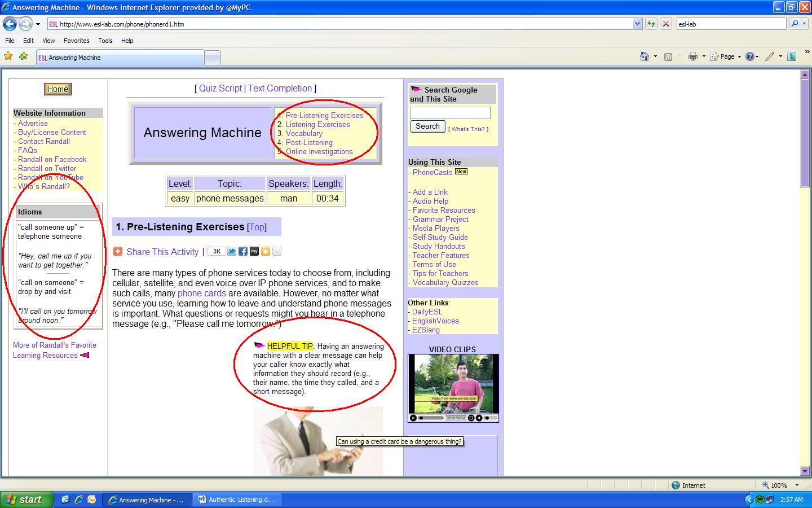Click the Top link beside Pre-Listening heading

click(257, 227)
